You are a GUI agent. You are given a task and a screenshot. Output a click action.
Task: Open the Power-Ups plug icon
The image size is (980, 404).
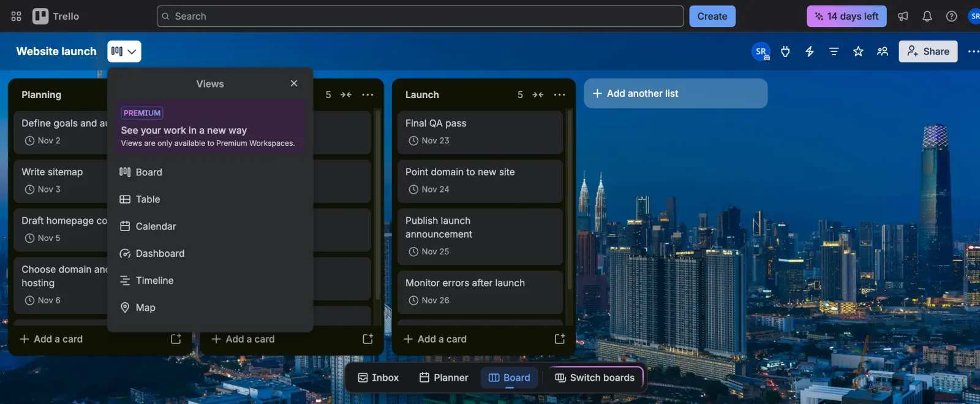click(x=785, y=51)
